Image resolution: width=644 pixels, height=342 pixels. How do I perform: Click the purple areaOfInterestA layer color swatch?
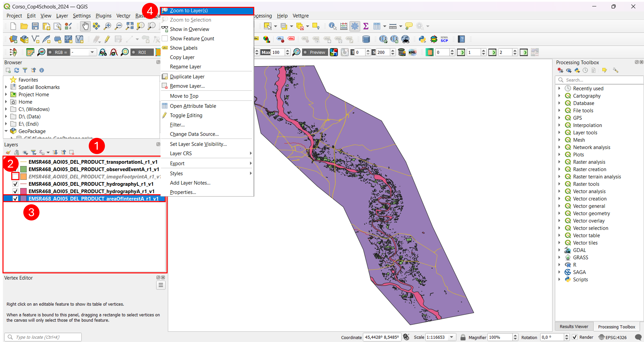(x=23, y=199)
